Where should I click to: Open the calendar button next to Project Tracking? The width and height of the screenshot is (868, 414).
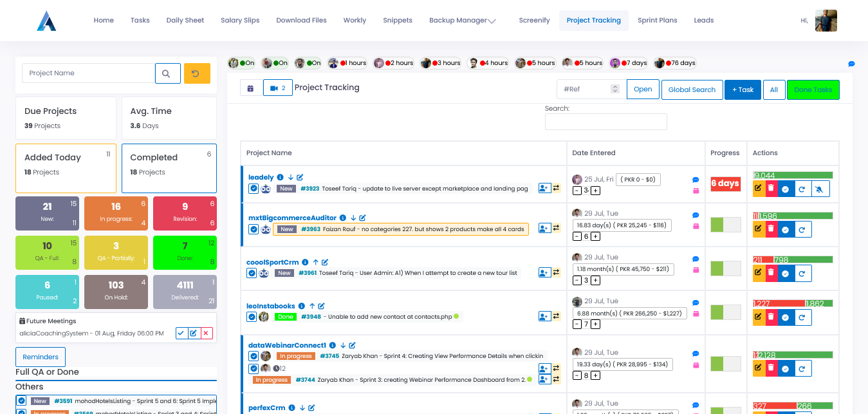(x=250, y=88)
